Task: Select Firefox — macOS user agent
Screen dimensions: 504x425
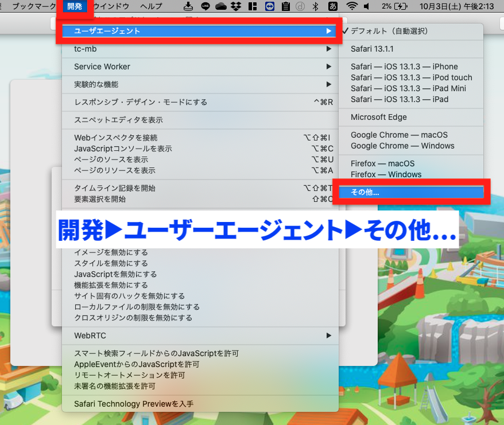Action: tap(411, 163)
